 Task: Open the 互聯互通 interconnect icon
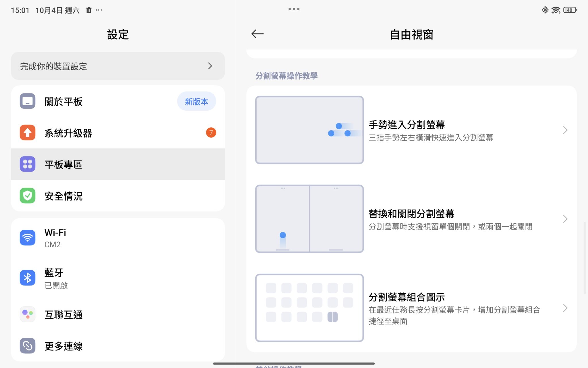(28, 314)
